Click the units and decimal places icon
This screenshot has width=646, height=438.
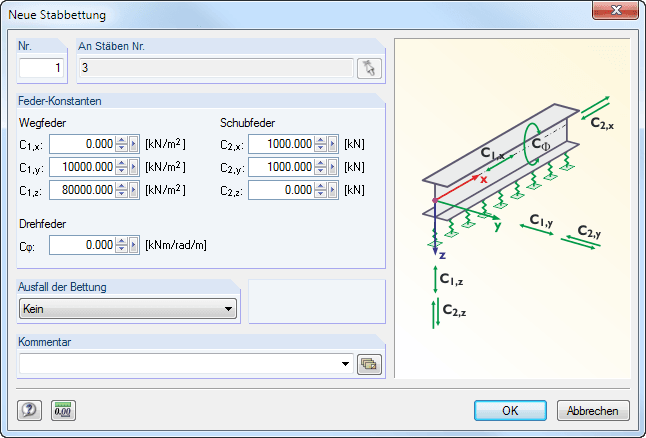64,410
